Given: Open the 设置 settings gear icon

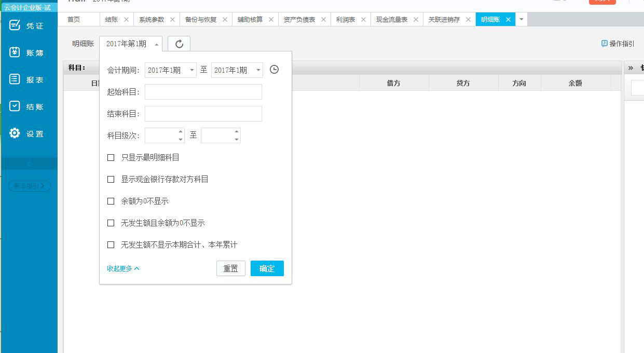Looking at the screenshot, I should coord(15,133).
